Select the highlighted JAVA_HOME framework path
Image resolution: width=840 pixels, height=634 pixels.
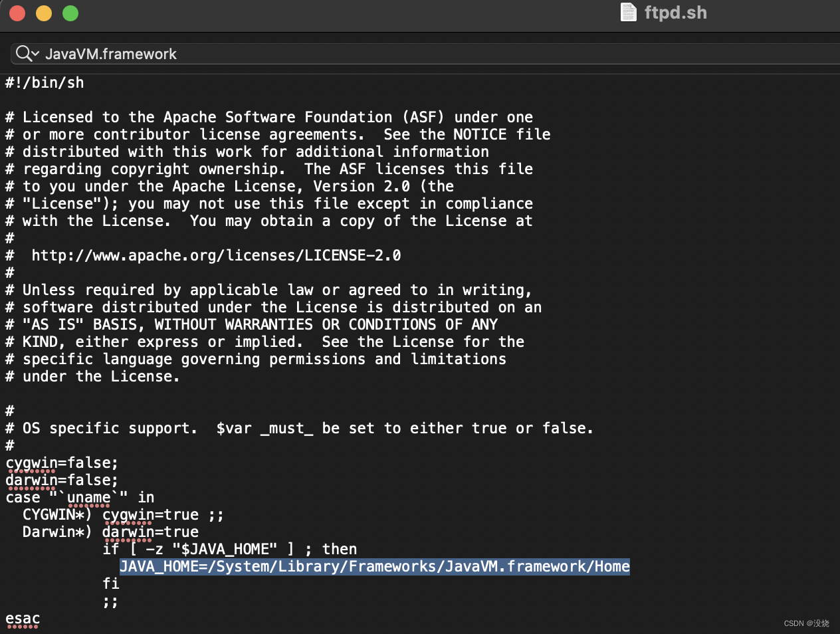tap(374, 566)
